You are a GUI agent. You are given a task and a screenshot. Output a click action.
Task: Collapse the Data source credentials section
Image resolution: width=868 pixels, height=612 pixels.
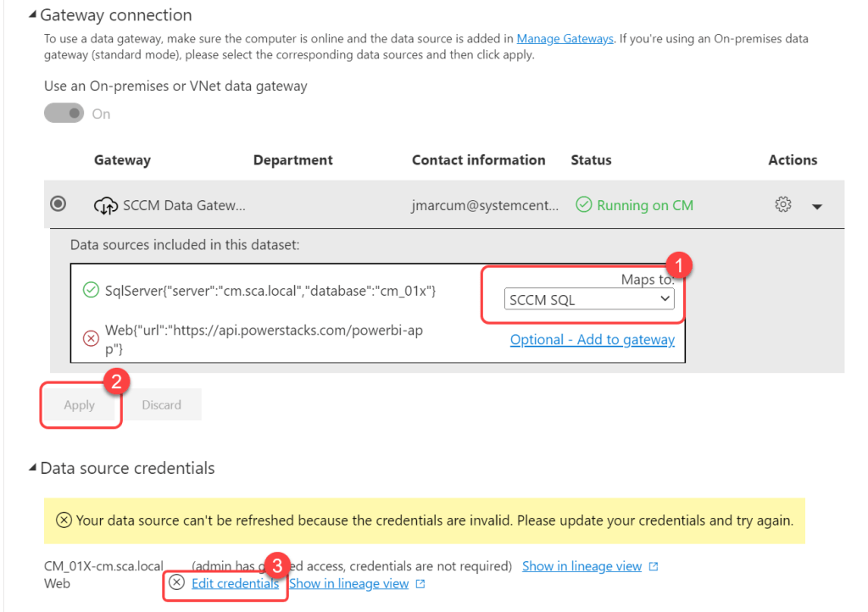pos(33,468)
